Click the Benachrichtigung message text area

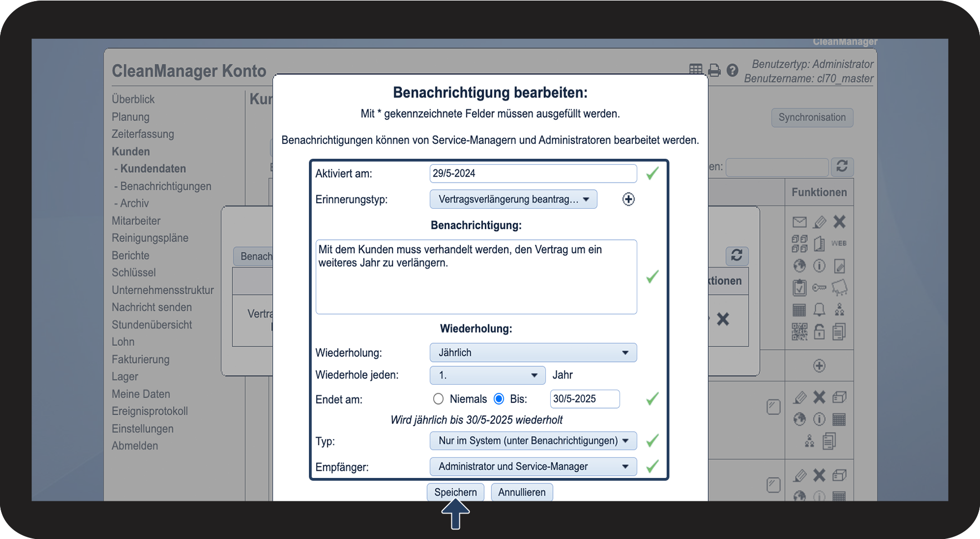click(x=476, y=277)
